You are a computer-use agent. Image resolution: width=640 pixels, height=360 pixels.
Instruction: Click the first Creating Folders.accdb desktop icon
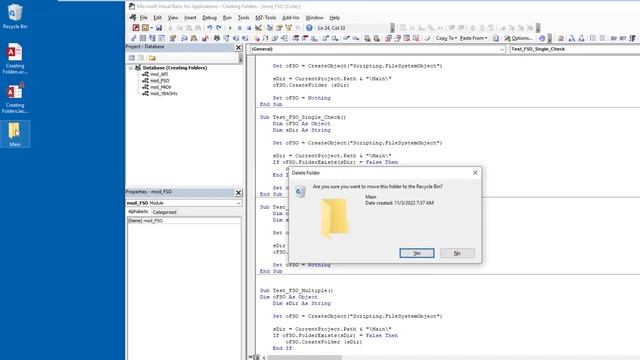[x=15, y=58]
